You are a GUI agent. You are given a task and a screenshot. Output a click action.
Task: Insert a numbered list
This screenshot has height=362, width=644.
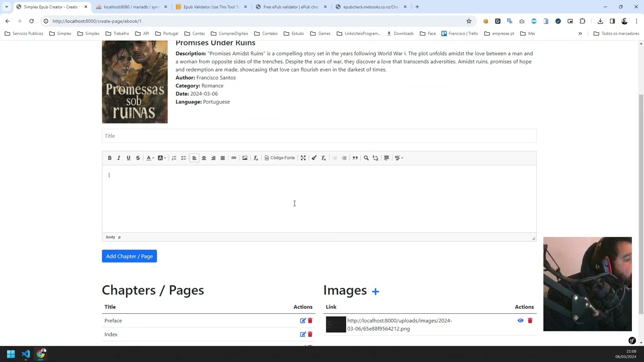(174, 158)
